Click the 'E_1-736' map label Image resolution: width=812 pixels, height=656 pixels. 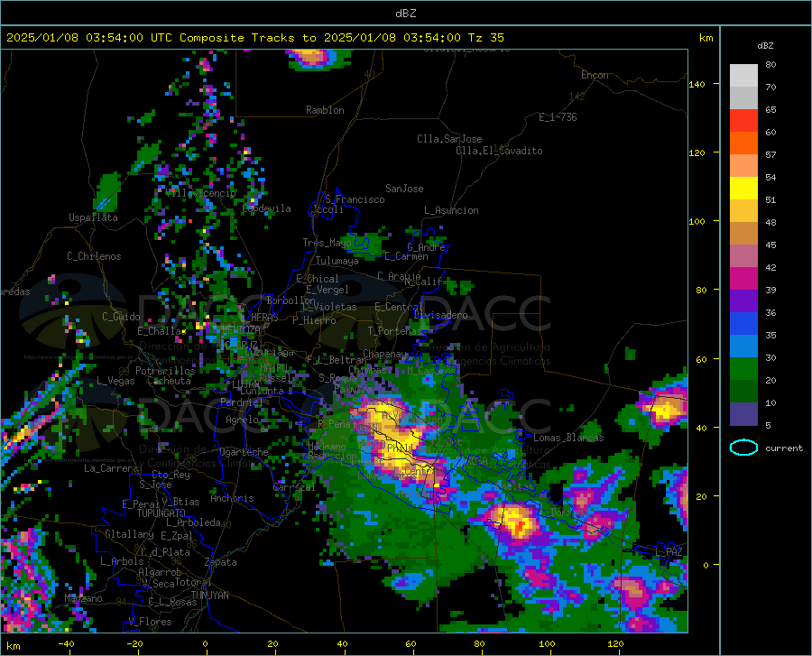coord(558,117)
